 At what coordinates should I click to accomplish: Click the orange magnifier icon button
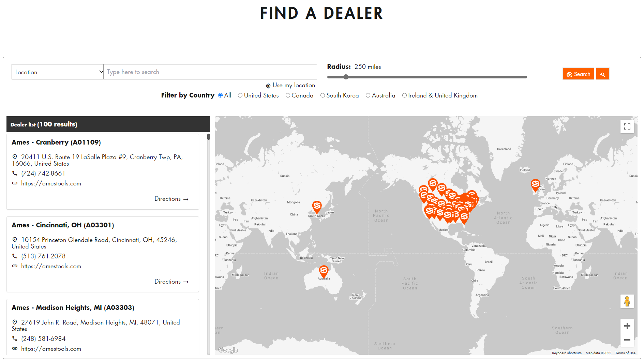click(x=602, y=74)
